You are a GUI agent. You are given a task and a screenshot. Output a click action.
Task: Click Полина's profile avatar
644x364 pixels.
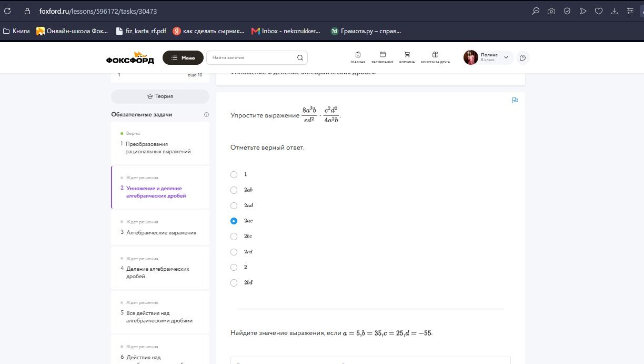tap(470, 57)
